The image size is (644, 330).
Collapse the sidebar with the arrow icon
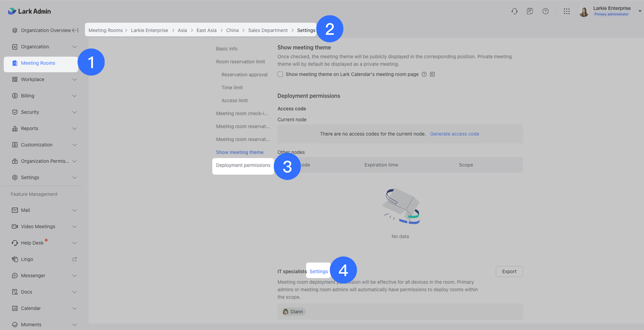coord(75,30)
